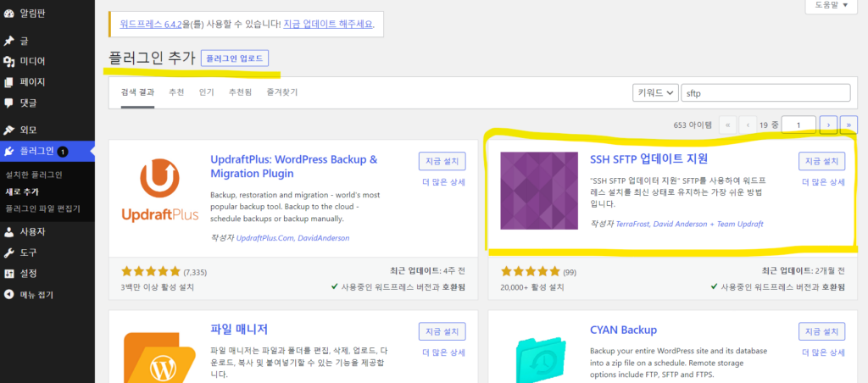Click the current page number field
Image resolution: width=868 pixels, height=383 pixels.
798,125
